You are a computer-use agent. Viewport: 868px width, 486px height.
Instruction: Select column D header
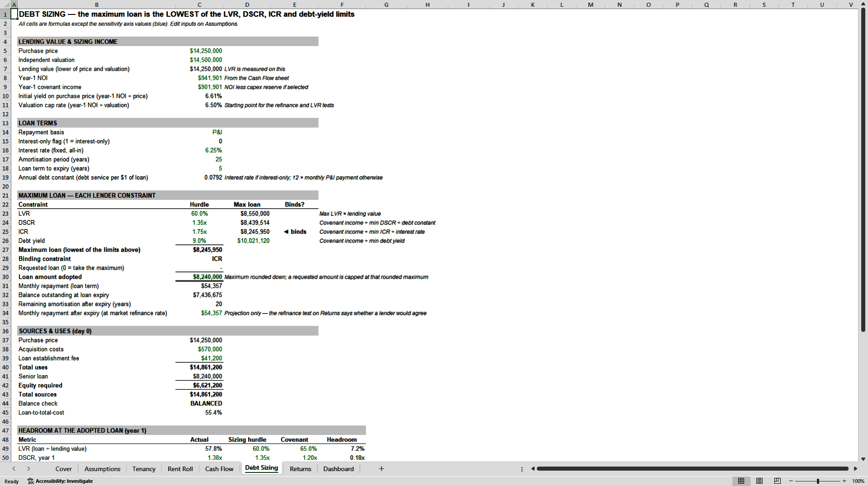point(247,5)
